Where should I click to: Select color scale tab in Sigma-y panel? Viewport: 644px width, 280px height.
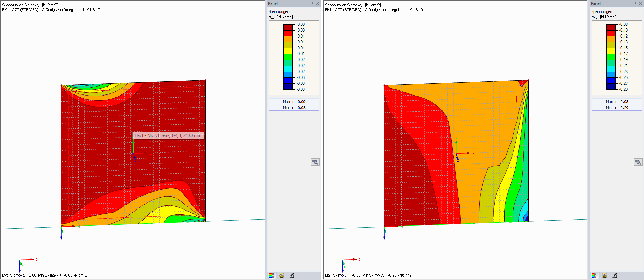594,275
